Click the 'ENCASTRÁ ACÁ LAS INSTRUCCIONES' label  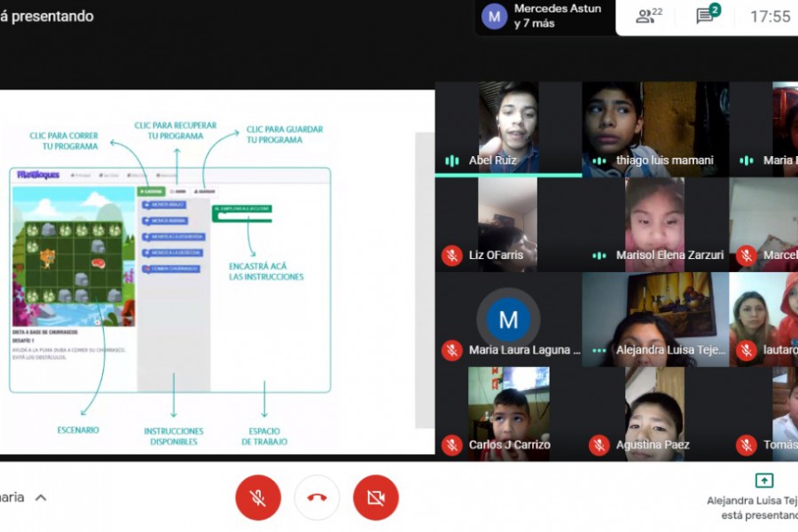pyautogui.click(x=266, y=271)
